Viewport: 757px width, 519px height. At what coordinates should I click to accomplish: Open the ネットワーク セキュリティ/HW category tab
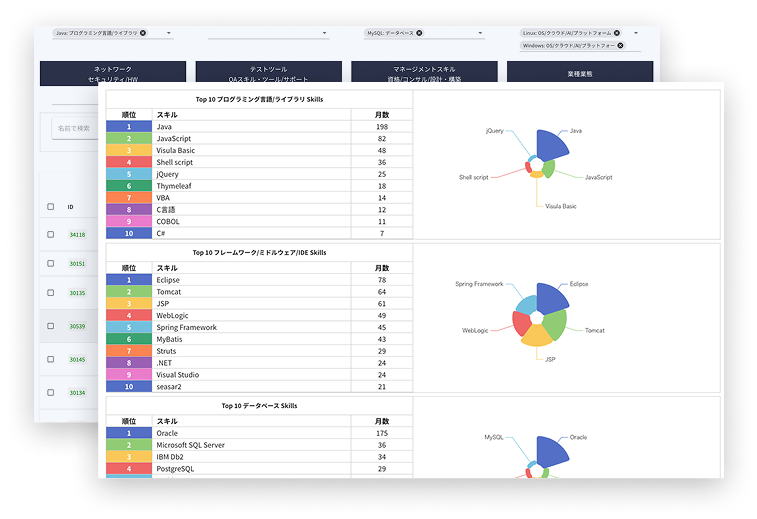click(x=113, y=73)
